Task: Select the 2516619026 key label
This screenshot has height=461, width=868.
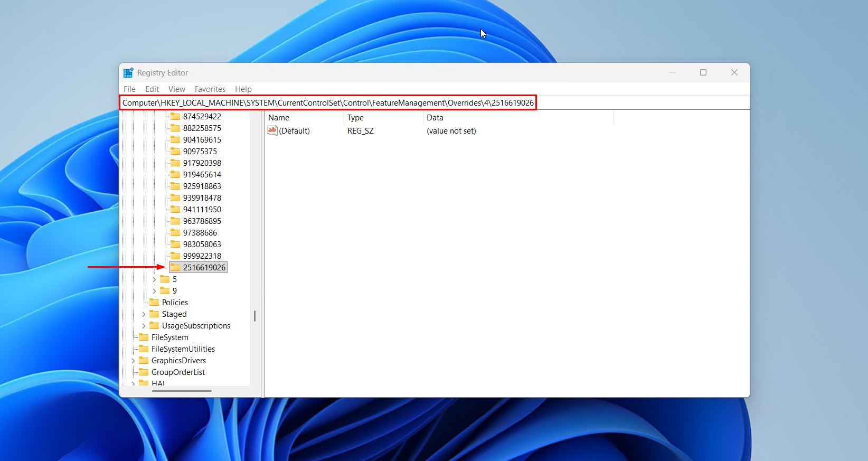Action: 204,268
